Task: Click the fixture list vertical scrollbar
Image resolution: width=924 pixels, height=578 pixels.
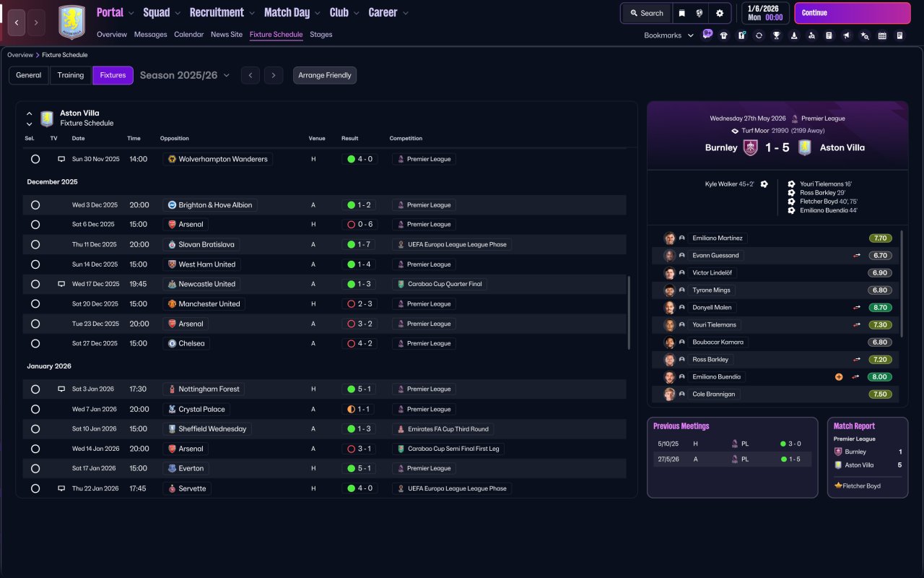Action: [x=629, y=312]
